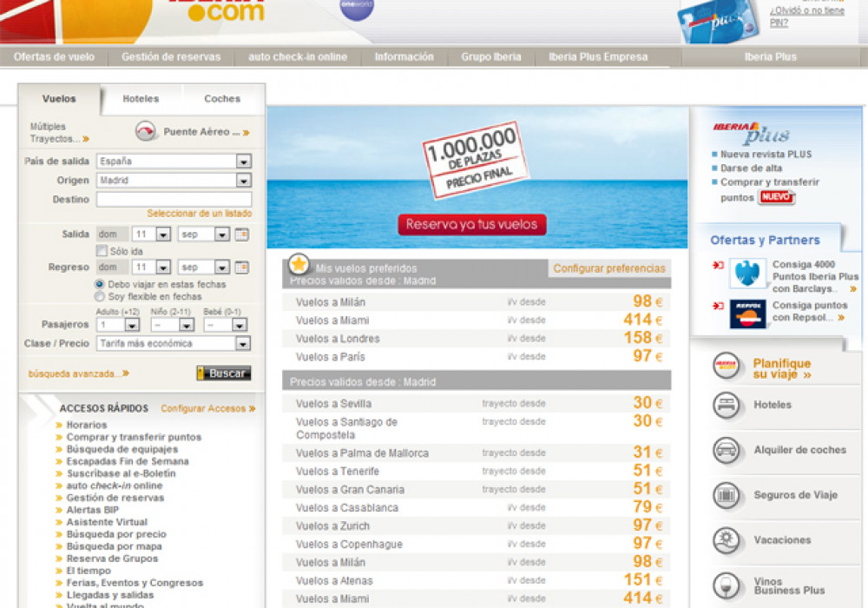
Task: Click the arrows after Configurar Accesos
Action: pos(252,408)
